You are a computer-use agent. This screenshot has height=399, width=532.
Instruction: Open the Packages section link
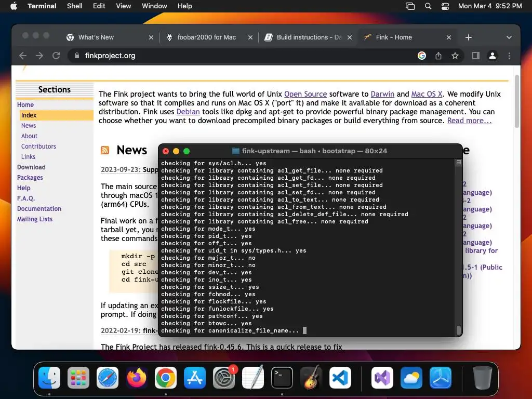pyautogui.click(x=30, y=178)
